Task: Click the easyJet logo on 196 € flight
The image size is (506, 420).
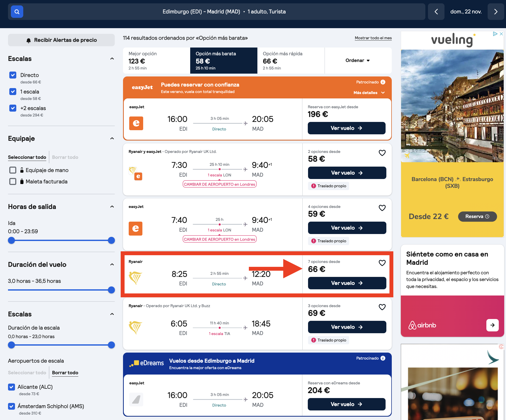Action: click(x=136, y=123)
